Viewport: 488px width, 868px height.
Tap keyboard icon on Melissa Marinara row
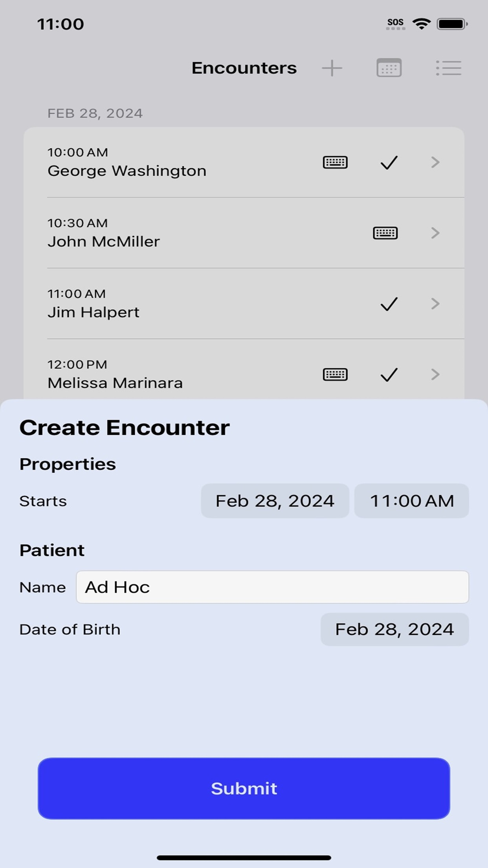coord(335,375)
